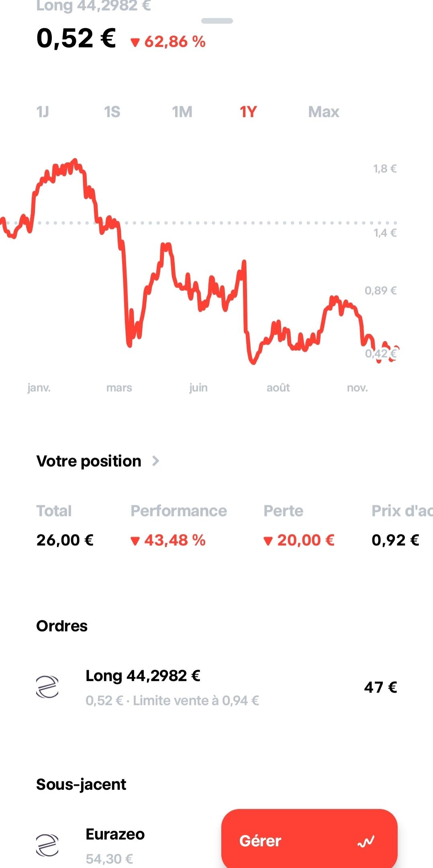Click the 47 € order amount
This screenshot has height=868, width=433.
[x=380, y=687]
